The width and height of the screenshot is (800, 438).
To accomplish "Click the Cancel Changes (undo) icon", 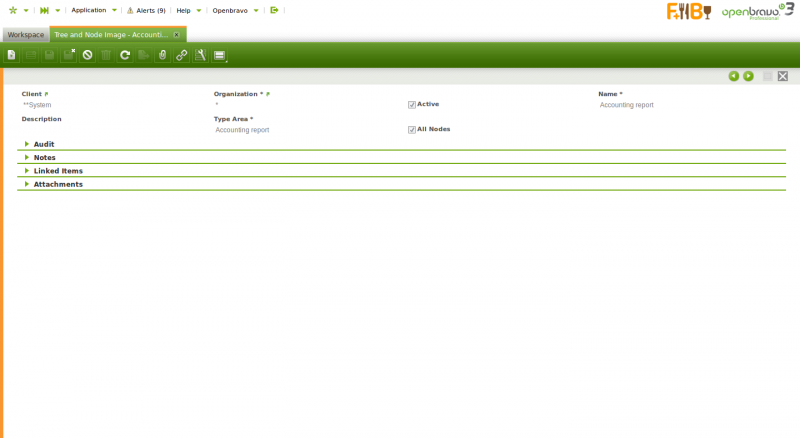I will click(87, 55).
